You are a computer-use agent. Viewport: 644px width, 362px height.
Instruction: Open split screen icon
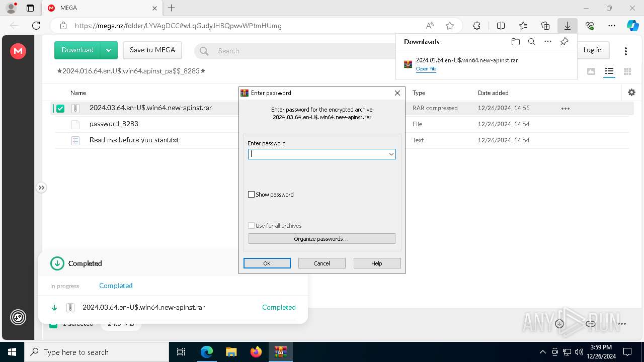click(501, 26)
